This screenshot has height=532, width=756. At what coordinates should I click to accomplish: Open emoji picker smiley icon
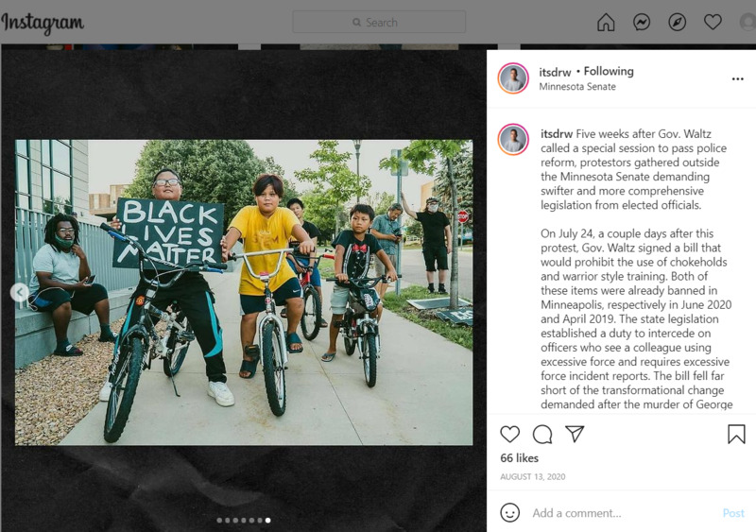click(509, 512)
